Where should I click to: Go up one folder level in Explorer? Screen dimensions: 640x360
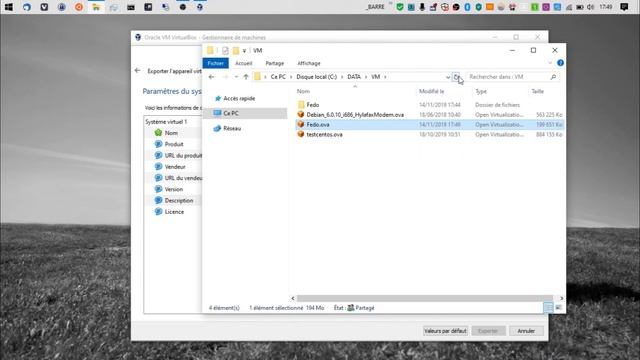coord(246,77)
